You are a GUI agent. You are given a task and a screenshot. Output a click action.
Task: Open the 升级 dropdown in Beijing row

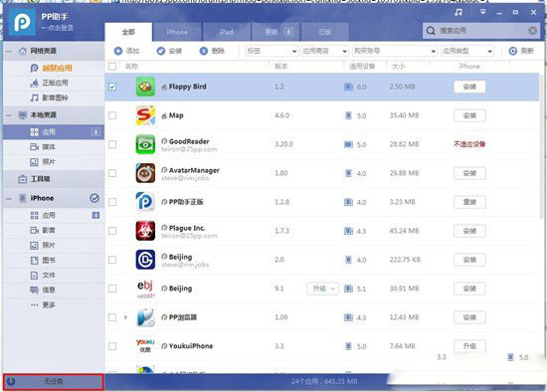(322, 289)
